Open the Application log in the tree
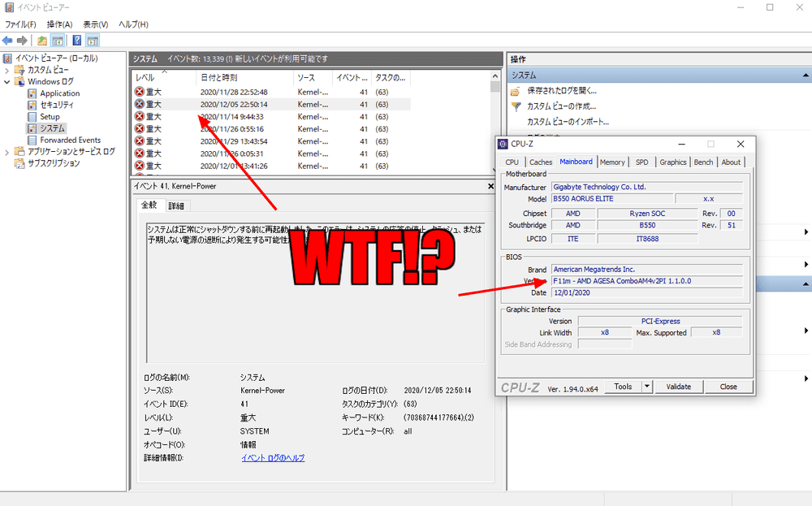The height and width of the screenshot is (506, 812). pyautogui.click(x=59, y=93)
